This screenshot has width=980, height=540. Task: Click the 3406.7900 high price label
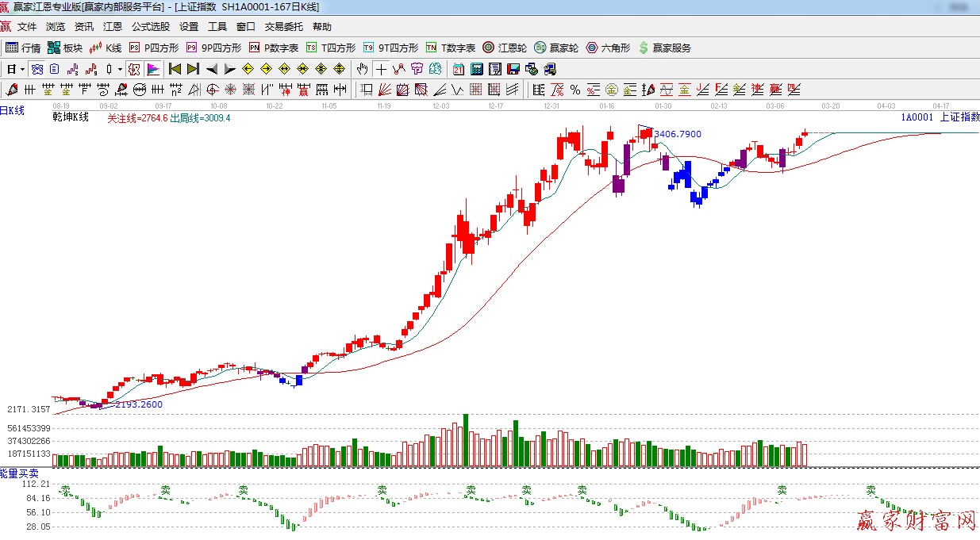(x=677, y=135)
